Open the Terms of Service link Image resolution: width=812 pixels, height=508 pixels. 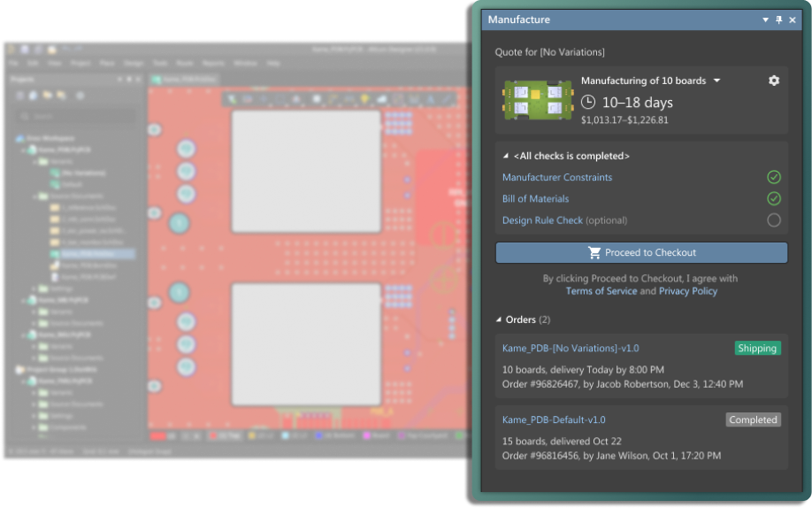601,291
